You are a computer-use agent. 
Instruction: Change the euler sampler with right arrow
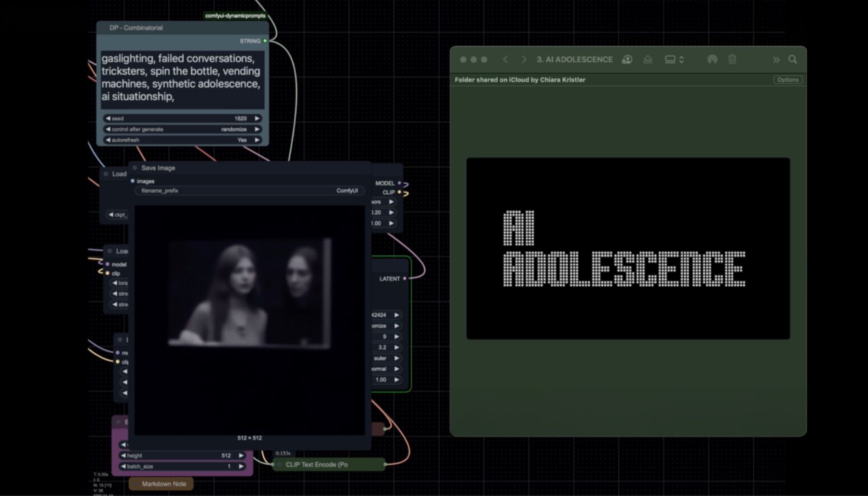click(397, 358)
